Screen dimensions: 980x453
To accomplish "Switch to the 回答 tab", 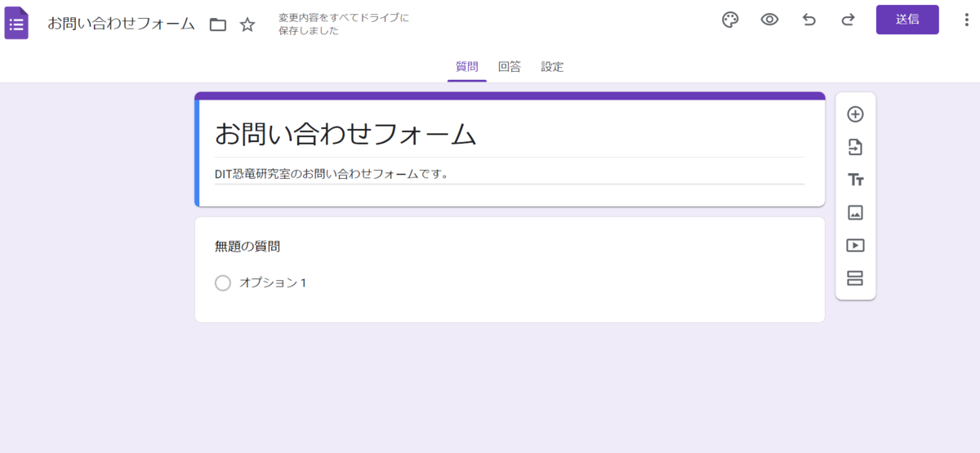I will pos(510,67).
